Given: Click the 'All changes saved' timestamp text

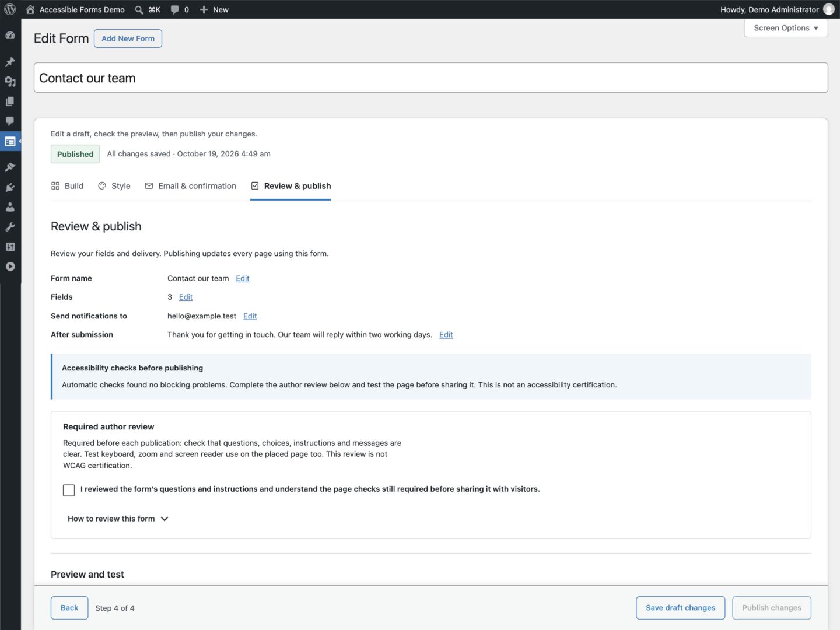Looking at the screenshot, I should (189, 154).
